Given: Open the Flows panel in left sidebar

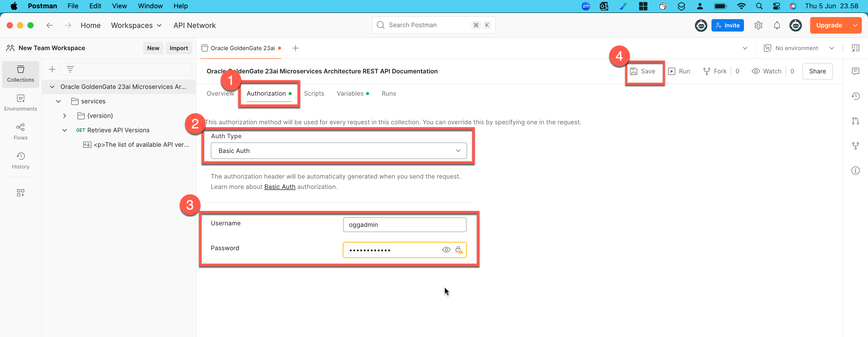Looking at the screenshot, I should [21, 132].
